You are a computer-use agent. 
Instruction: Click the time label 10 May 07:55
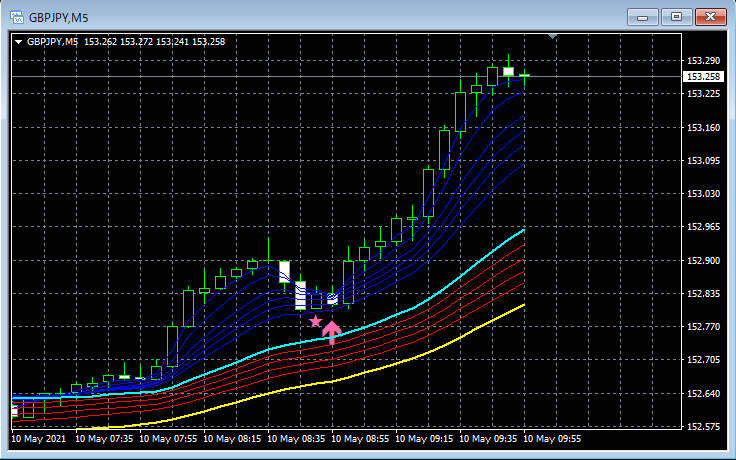click(169, 439)
